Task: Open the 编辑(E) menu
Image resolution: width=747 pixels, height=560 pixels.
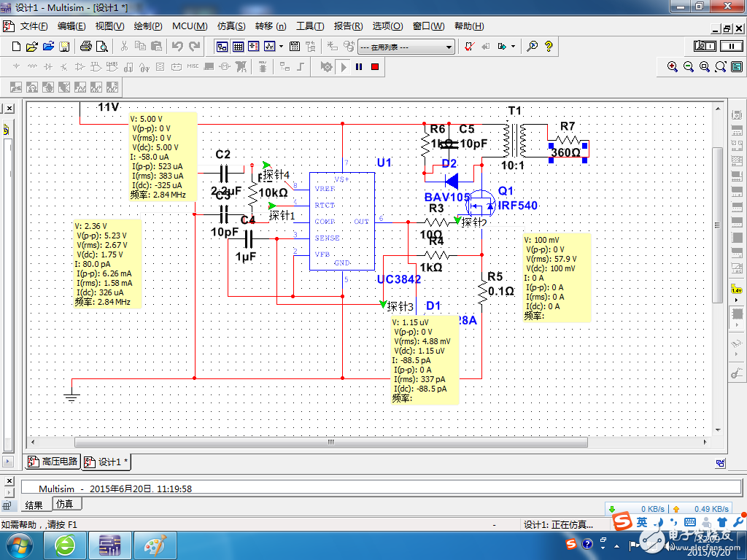Action: click(71, 26)
